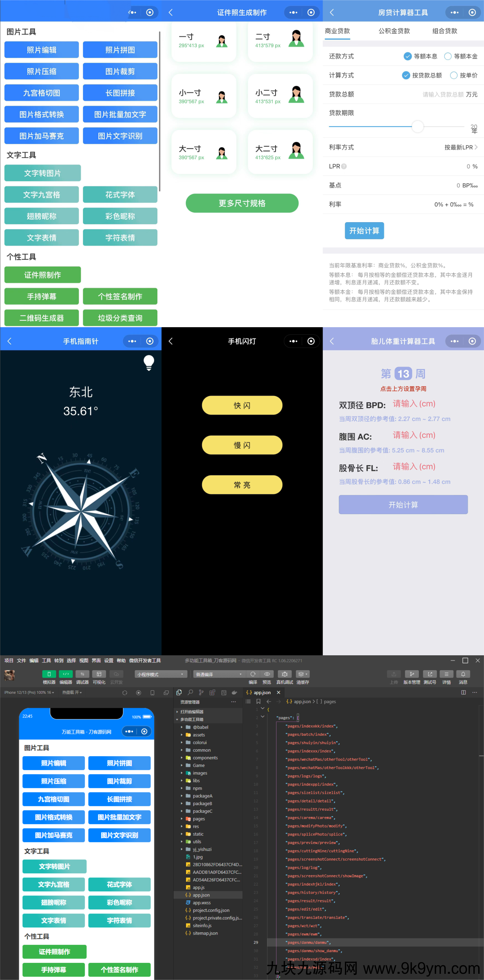The width and height of the screenshot is (484, 980).
Task: Tap the 快 闪 fast flash button
Action: 242,405
